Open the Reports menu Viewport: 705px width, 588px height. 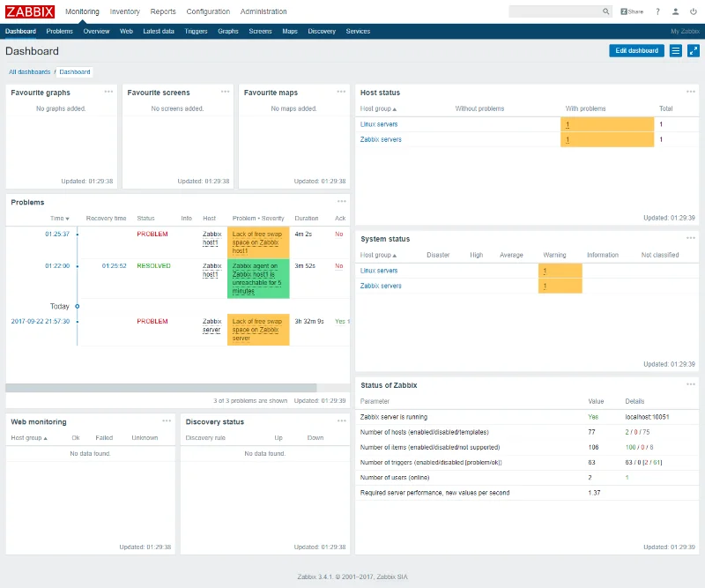(x=163, y=11)
